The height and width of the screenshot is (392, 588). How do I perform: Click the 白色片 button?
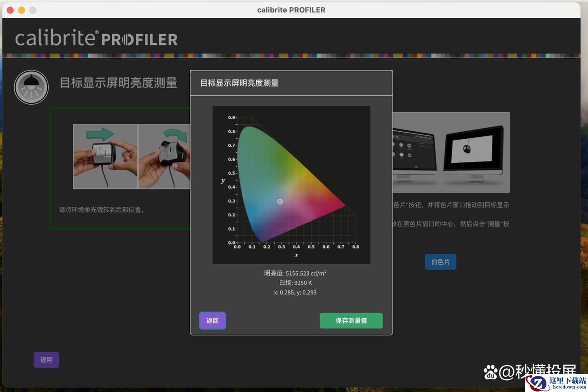[440, 262]
